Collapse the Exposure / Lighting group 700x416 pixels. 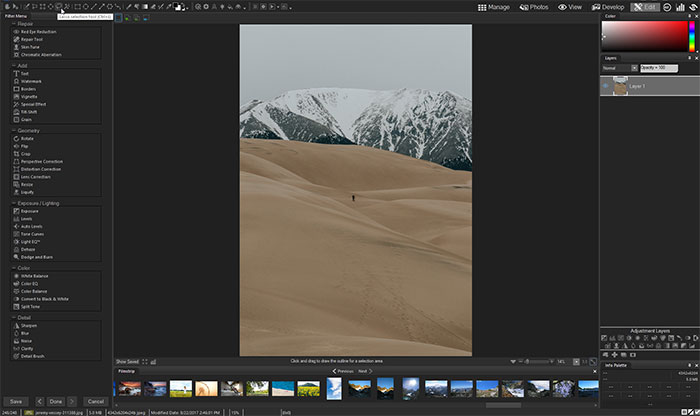click(14, 203)
